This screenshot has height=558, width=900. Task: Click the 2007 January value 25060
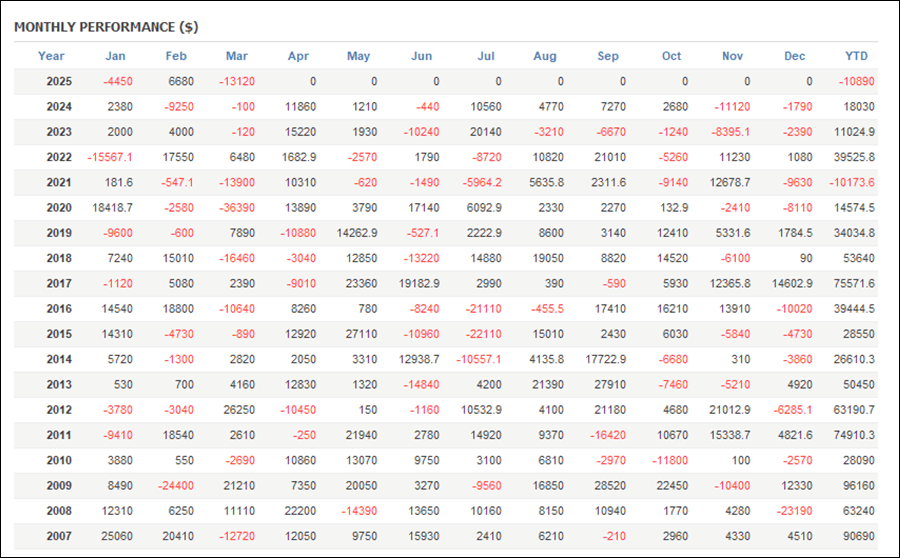(117, 536)
